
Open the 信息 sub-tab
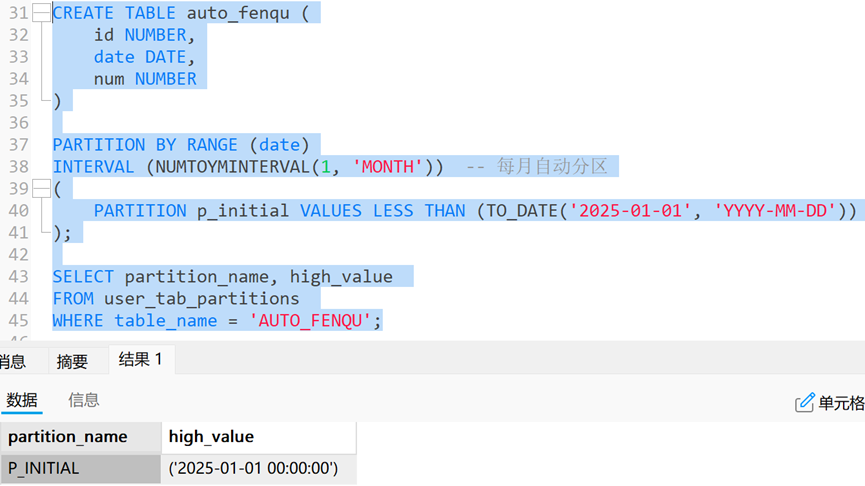point(84,400)
